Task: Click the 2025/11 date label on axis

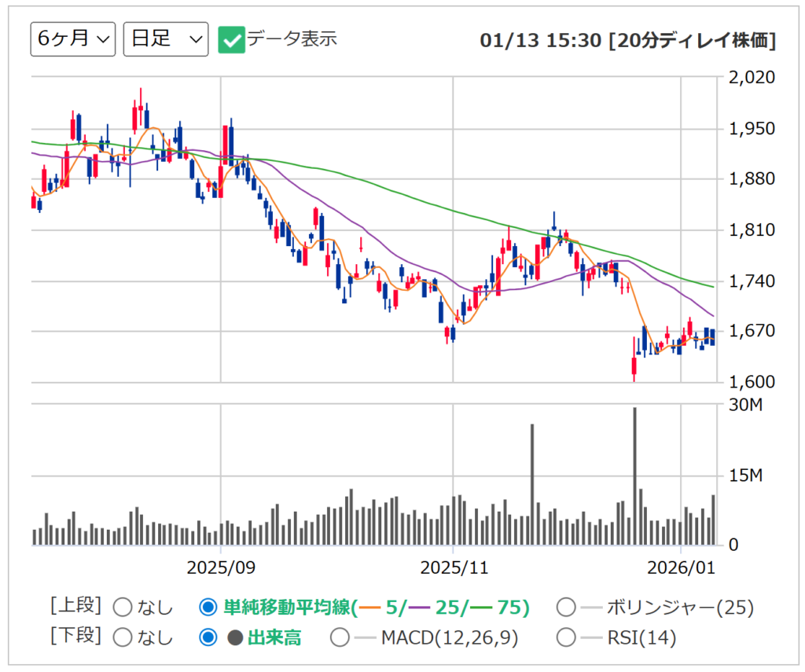Action: point(453,567)
